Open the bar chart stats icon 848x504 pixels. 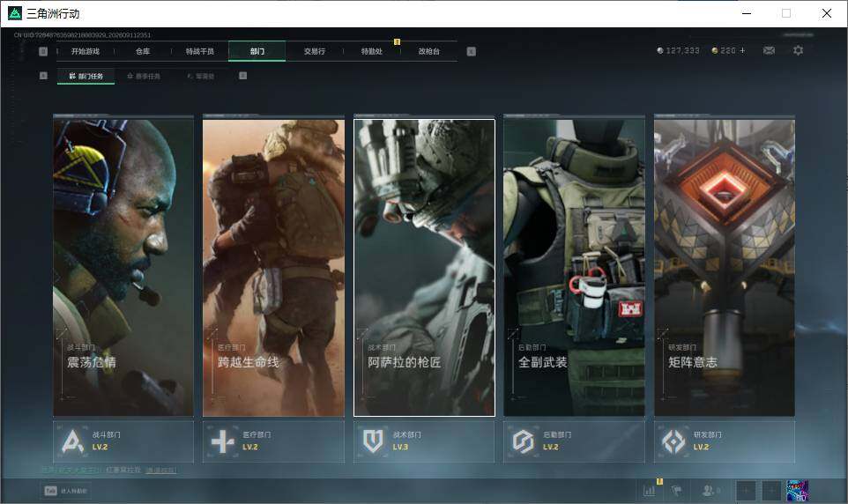pos(650,491)
